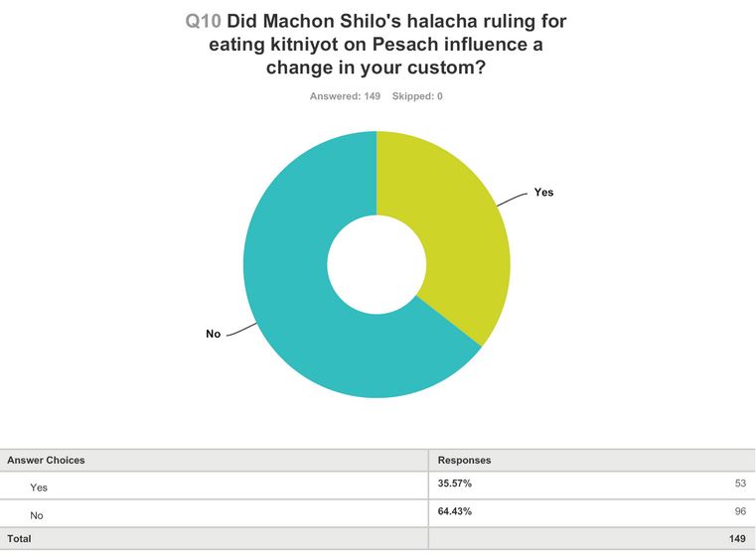Click the total count 149 in table
The image size is (756, 555).
click(736, 539)
